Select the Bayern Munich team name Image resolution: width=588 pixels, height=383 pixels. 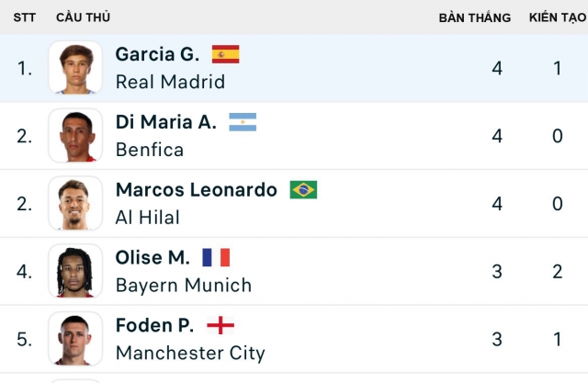[x=184, y=286]
